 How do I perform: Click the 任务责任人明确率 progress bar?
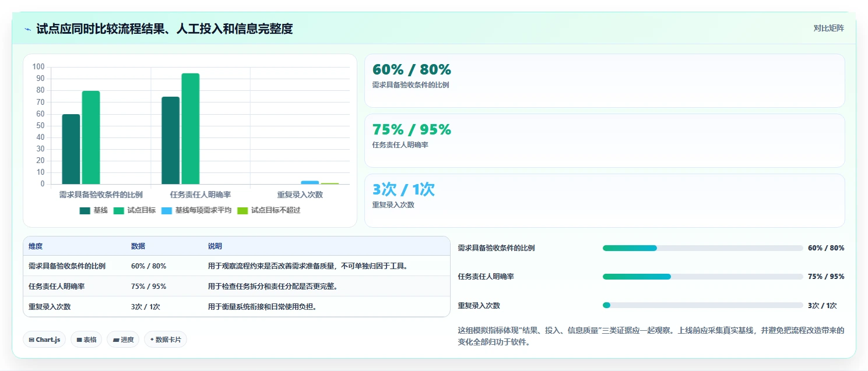702,277
